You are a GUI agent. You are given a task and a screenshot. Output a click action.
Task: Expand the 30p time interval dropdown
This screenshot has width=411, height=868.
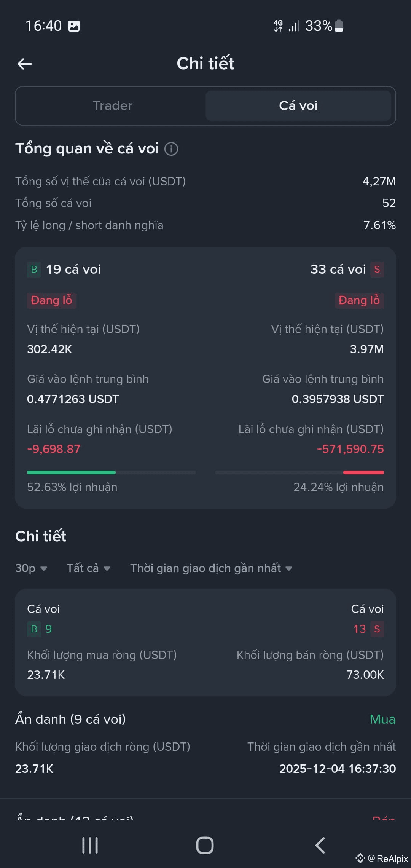[31, 568]
